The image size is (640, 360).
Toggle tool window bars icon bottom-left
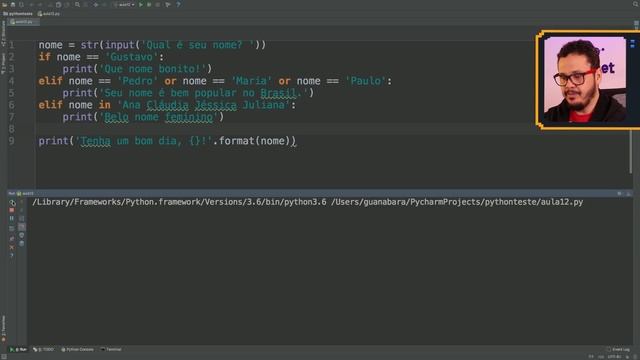coord(4,356)
